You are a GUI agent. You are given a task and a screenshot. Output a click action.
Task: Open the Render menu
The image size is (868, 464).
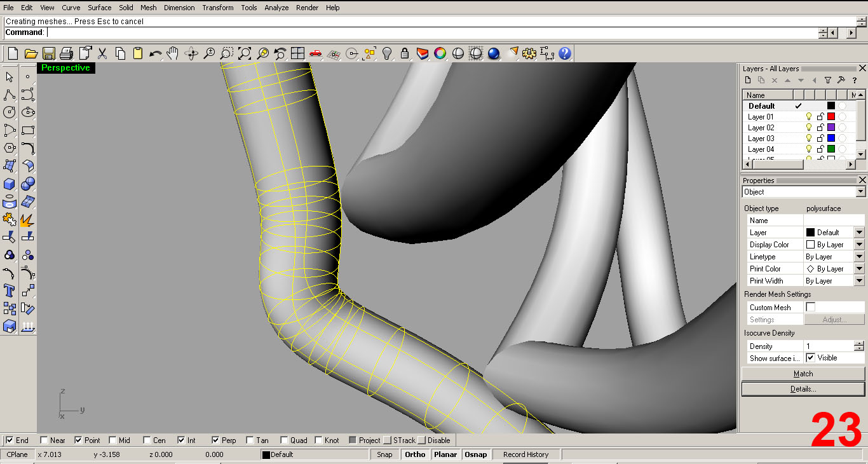coord(308,8)
